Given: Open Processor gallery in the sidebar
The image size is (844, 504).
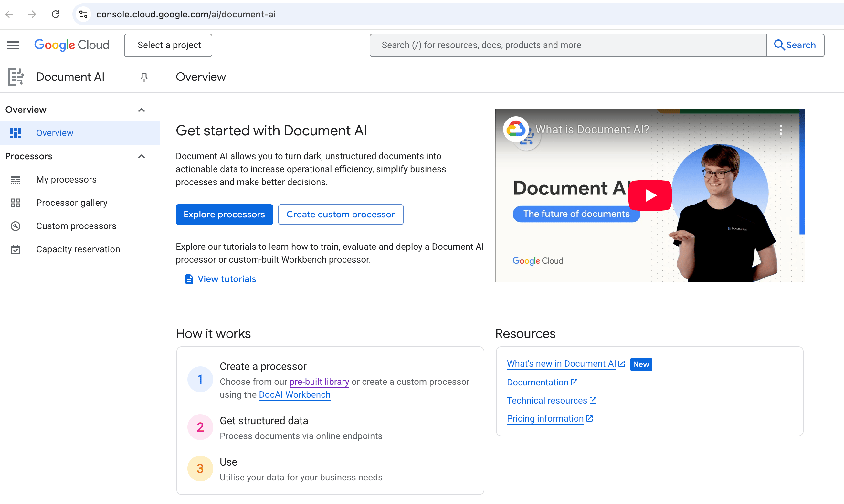Looking at the screenshot, I should coord(80,203).
